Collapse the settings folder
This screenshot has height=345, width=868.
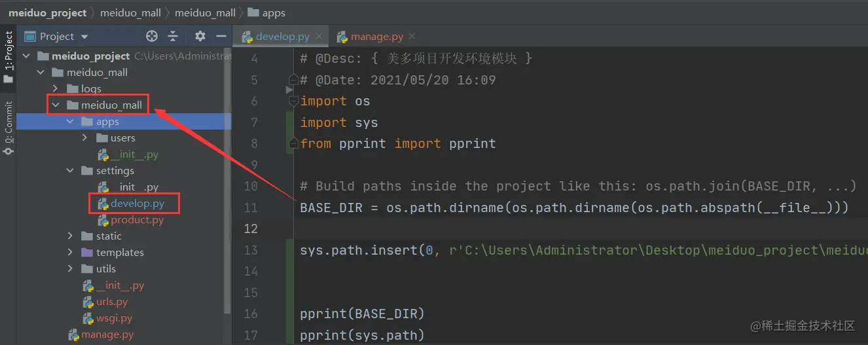click(x=71, y=171)
